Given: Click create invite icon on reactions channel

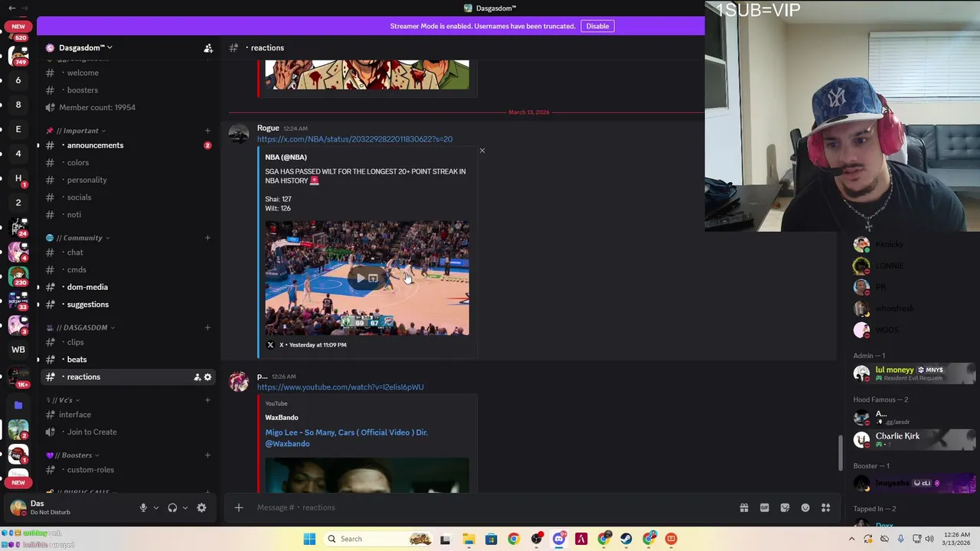Looking at the screenshot, I should [197, 377].
